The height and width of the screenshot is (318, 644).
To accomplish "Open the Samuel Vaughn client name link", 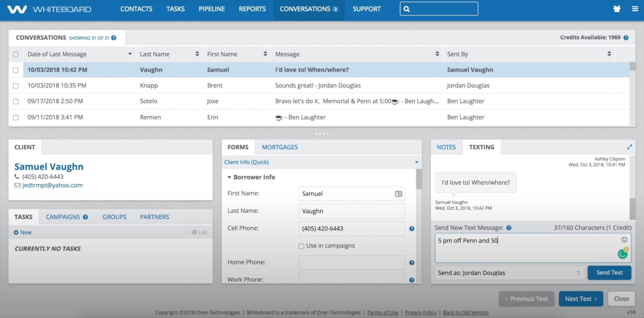I will tap(49, 167).
